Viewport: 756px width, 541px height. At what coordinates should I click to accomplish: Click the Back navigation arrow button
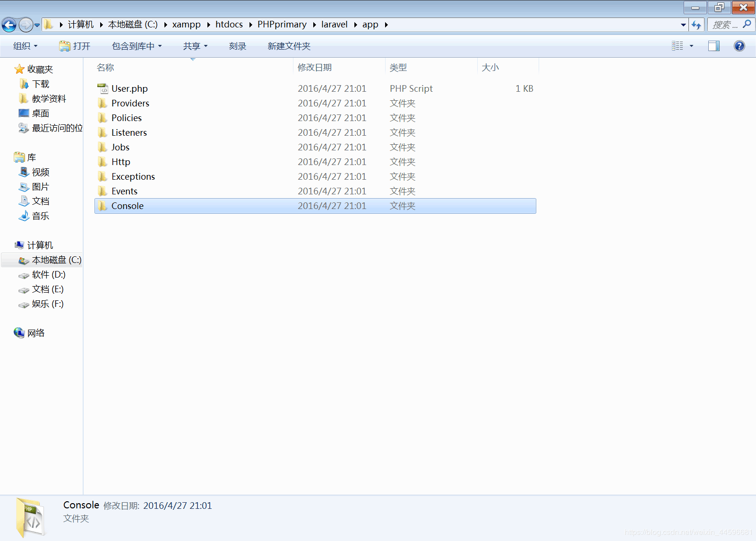[9, 25]
